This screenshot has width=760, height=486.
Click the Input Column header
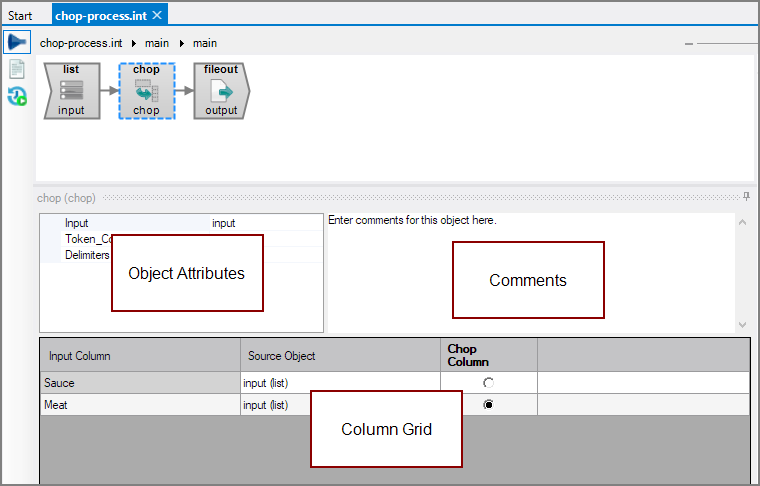pyautogui.click(x=141, y=356)
